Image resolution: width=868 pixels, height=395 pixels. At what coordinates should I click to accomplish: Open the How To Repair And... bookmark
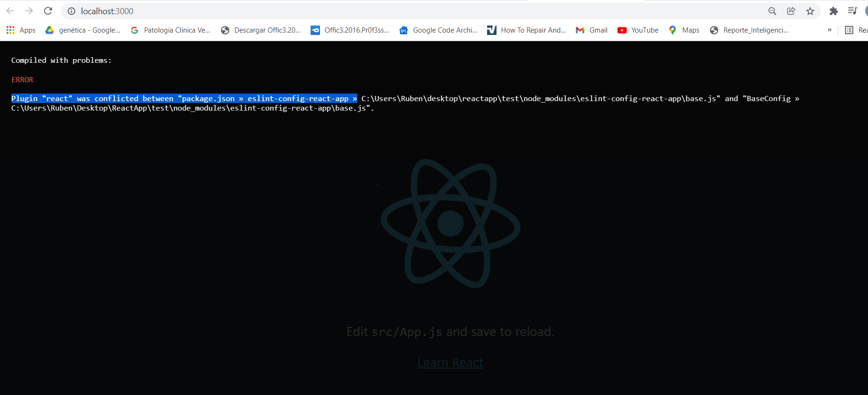[527, 30]
